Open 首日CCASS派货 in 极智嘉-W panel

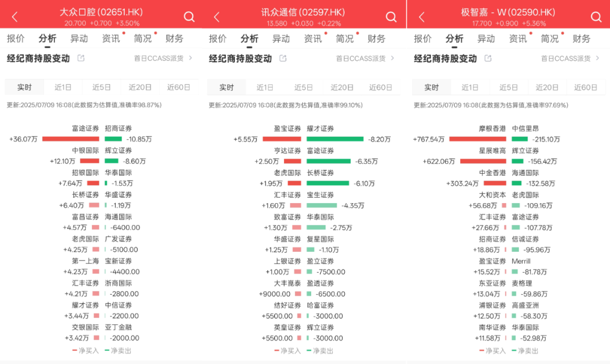click(570, 58)
